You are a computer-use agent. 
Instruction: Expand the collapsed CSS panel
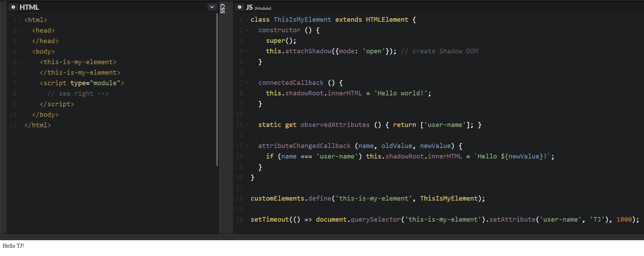tap(222, 8)
